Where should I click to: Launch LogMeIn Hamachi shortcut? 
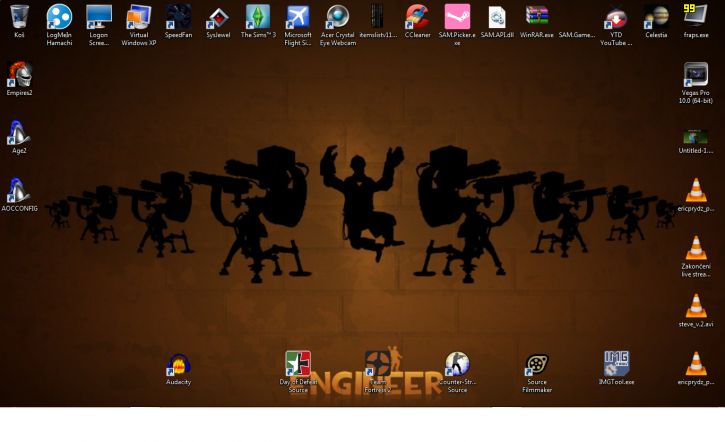(59, 17)
